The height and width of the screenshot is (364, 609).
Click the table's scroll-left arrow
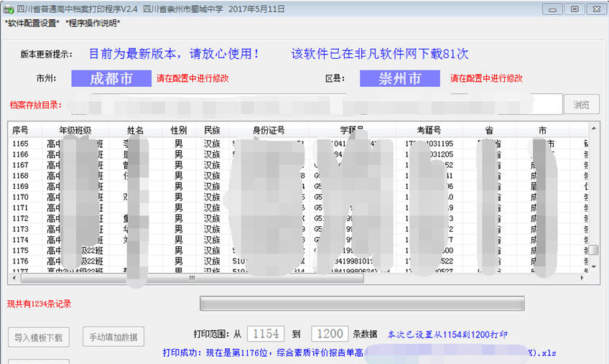(14, 278)
